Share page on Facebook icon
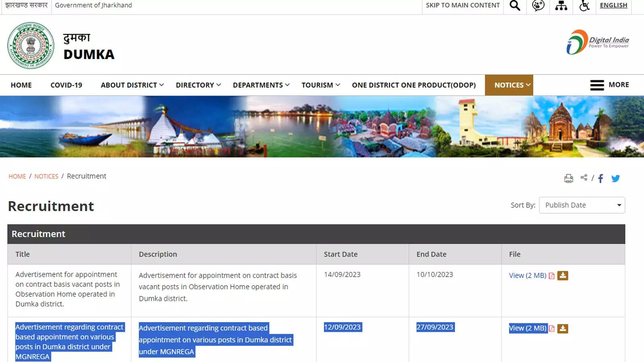The height and width of the screenshot is (362, 644). coord(601,179)
